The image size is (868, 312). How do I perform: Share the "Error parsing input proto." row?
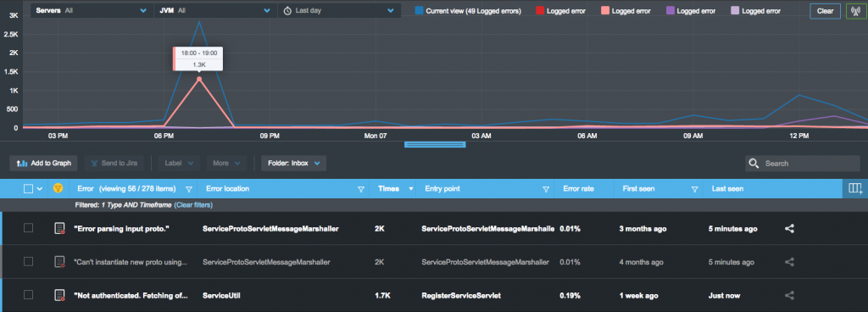[x=790, y=228]
